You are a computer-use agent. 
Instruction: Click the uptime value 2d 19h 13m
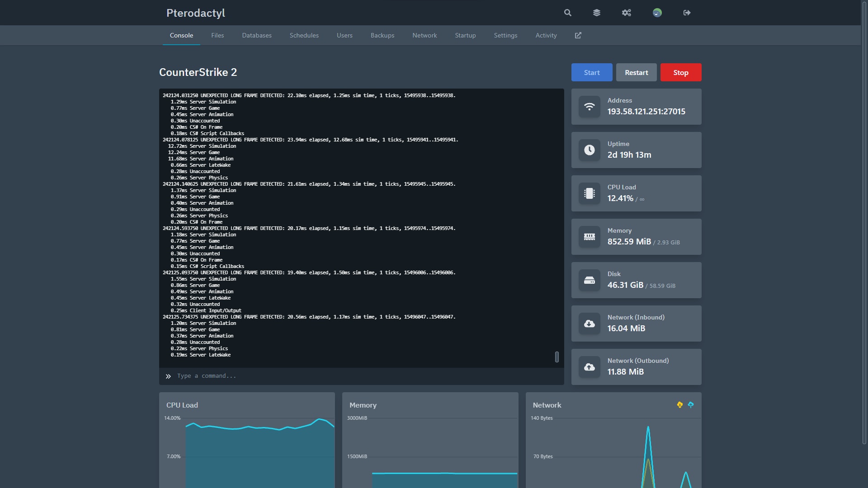pyautogui.click(x=629, y=155)
